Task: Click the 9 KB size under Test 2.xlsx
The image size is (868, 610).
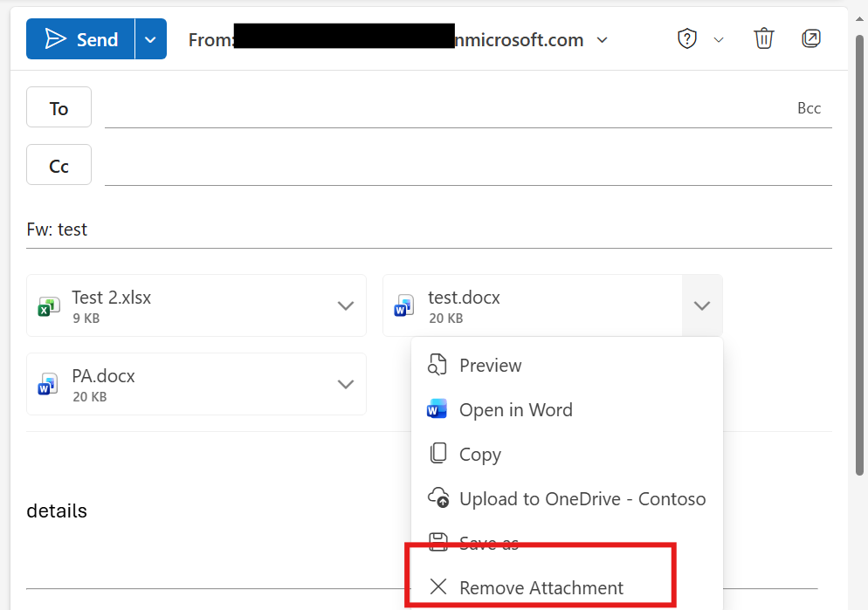Action: coord(86,318)
